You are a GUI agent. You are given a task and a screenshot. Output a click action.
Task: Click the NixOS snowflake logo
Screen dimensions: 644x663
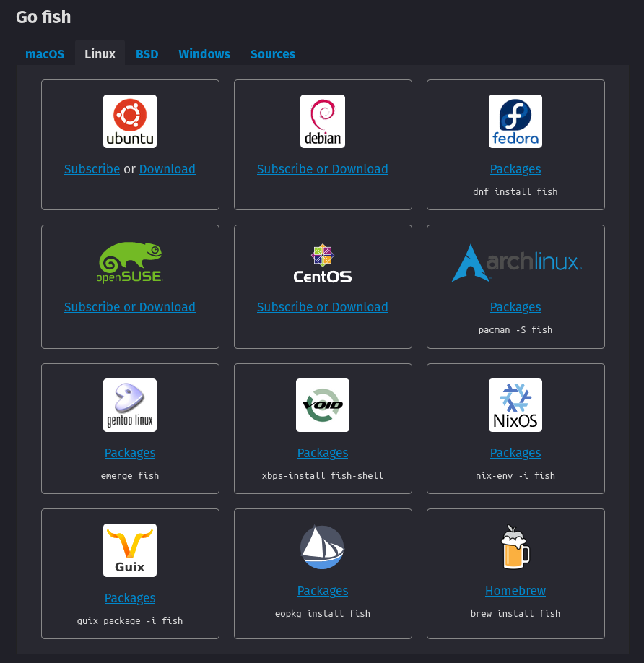(x=515, y=404)
